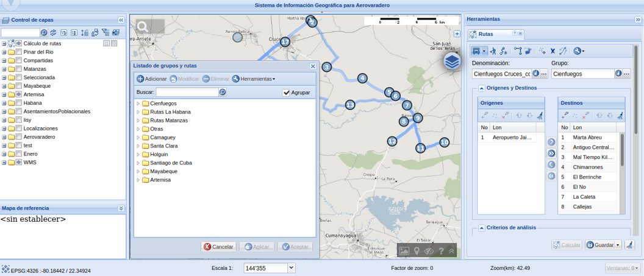Expand the Compartidas layer tree node
Screen dimensions: 644x276
click(4, 60)
